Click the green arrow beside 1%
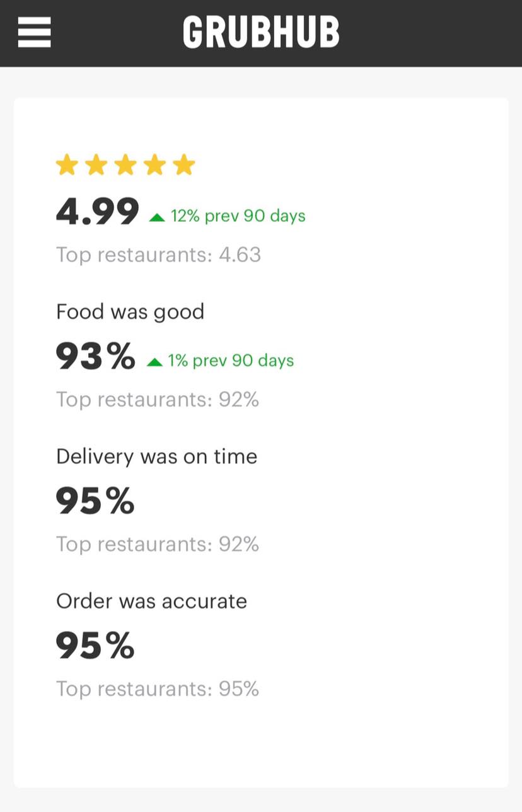 coord(154,362)
